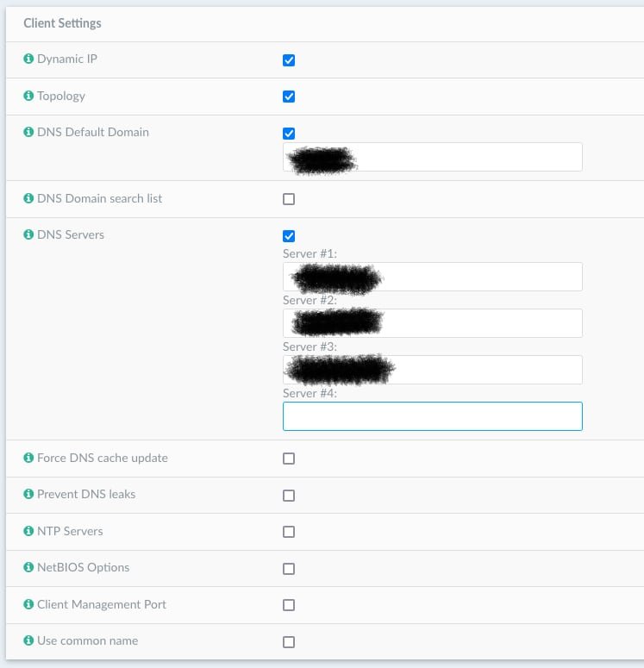Open info icon for DNS Default Domain
The height and width of the screenshot is (668, 644).
click(29, 133)
